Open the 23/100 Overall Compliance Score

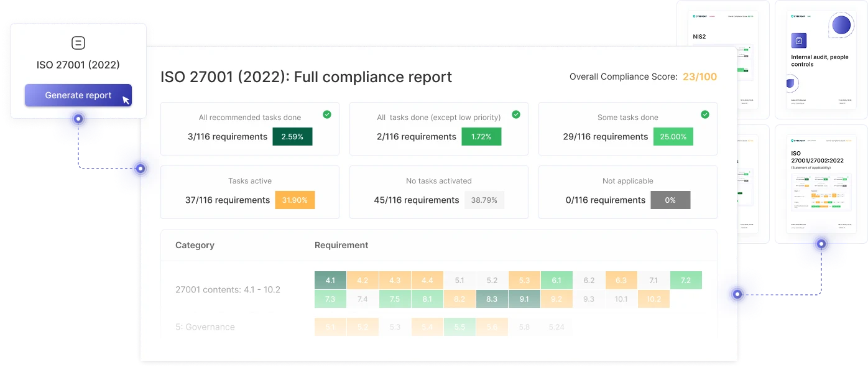point(700,77)
